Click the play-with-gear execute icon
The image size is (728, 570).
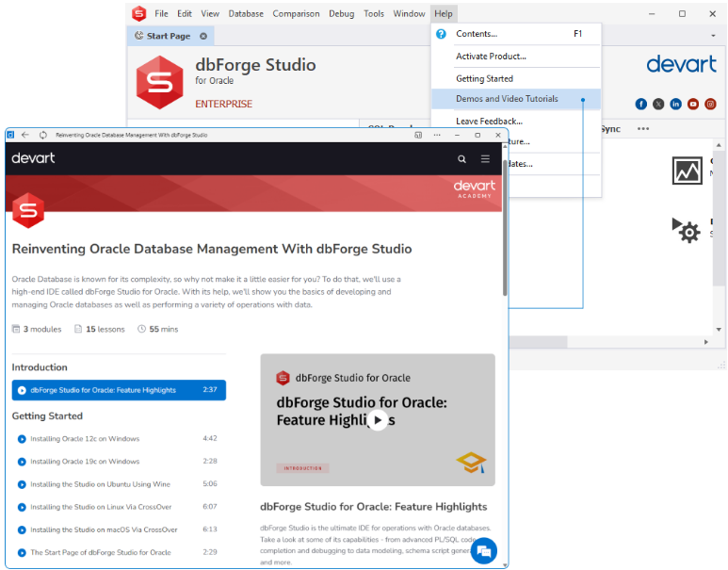[686, 230]
